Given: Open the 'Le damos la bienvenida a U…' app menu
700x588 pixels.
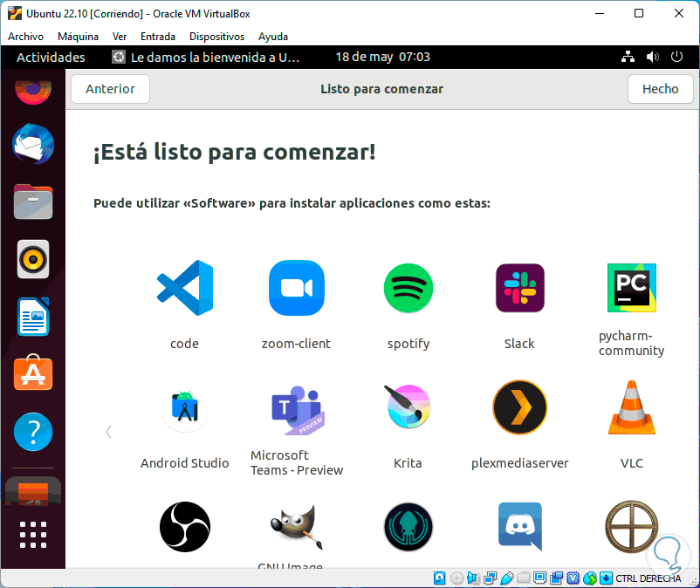Looking at the screenshot, I should coord(205,57).
